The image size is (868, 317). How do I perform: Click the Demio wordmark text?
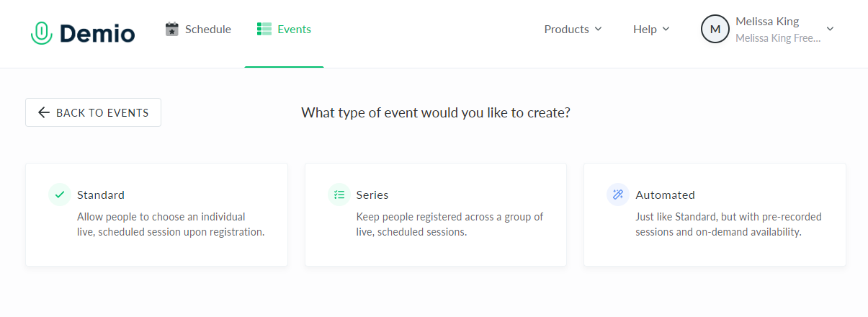97,33
